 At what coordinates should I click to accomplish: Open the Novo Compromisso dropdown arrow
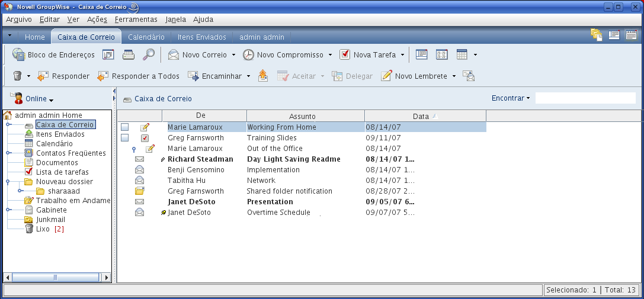click(x=330, y=55)
